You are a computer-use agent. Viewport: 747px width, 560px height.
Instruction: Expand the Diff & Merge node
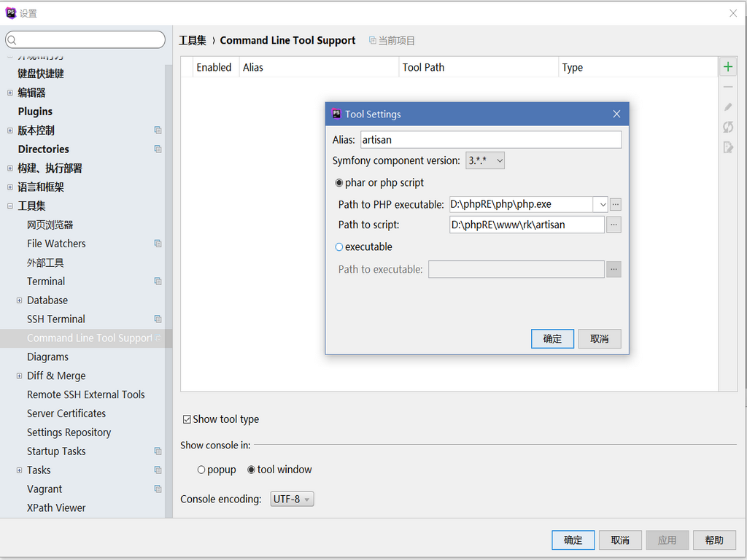[x=19, y=376]
